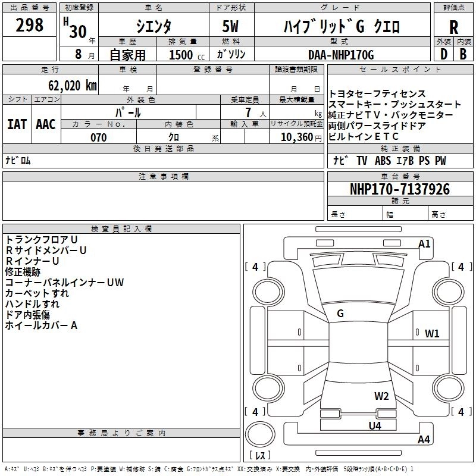476x476 pixels.
Task: Click the ホイールカバーA inspector note
Action: (41, 325)
